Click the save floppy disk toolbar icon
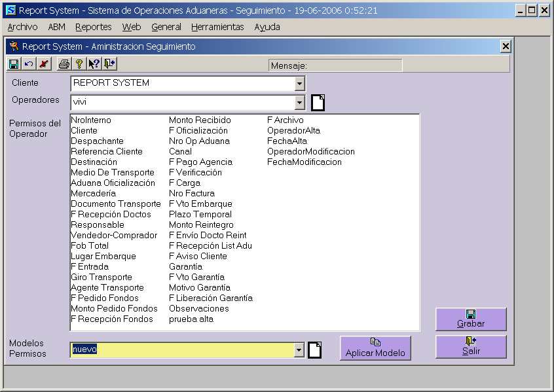This screenshot has height=392, width=554. [x=14, y=64]
